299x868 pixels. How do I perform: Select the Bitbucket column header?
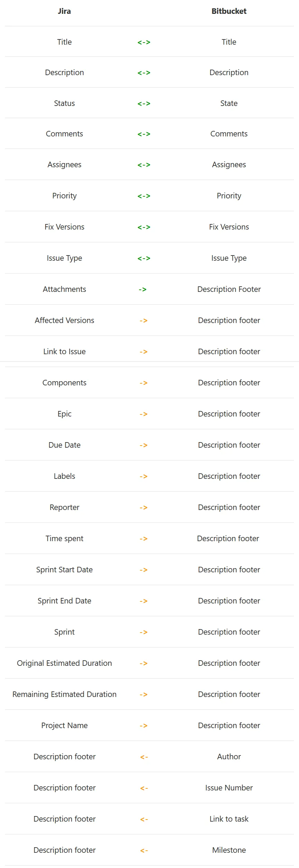[229, 11]
